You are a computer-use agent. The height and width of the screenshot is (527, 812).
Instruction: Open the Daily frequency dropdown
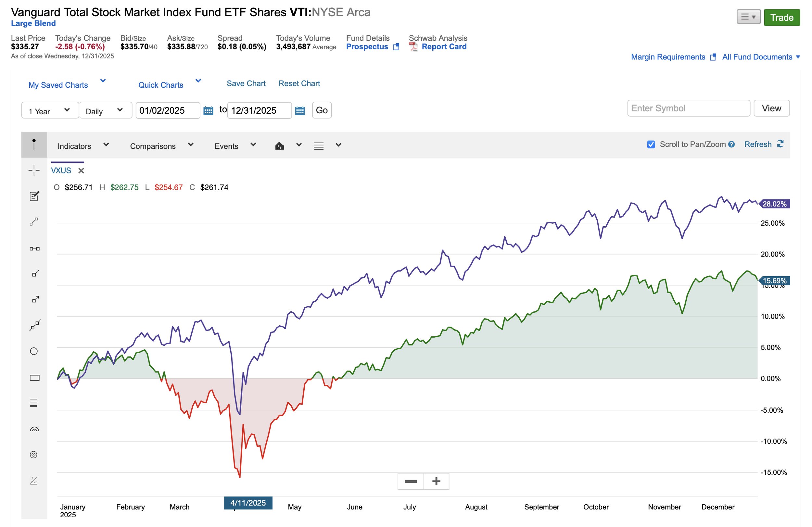(x=105, y=110)
